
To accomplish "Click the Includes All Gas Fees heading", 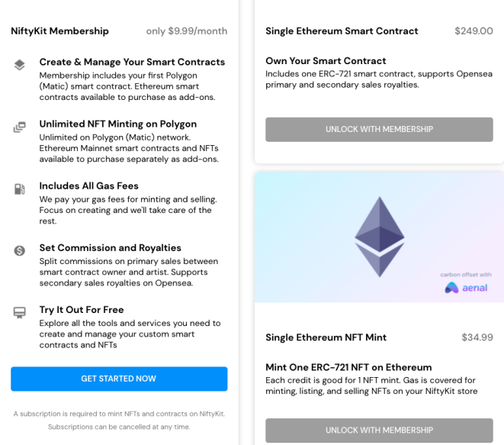I will 88,185.
